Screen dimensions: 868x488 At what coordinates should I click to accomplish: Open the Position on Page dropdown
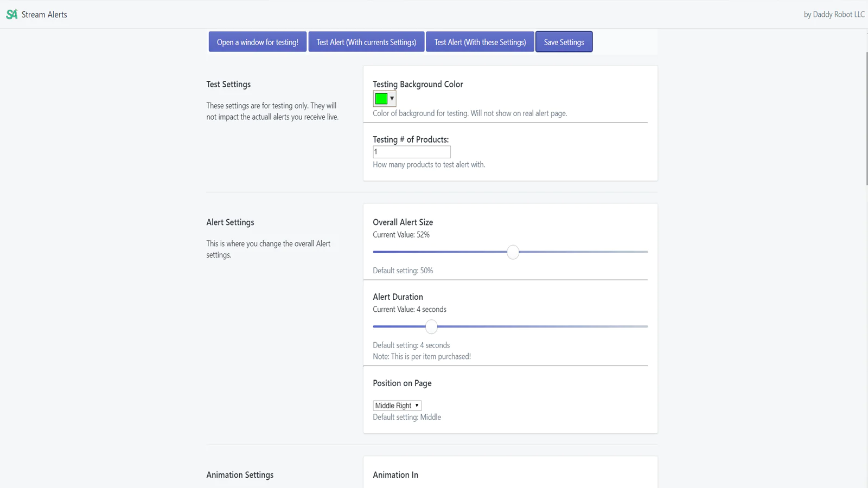point(397,406)
